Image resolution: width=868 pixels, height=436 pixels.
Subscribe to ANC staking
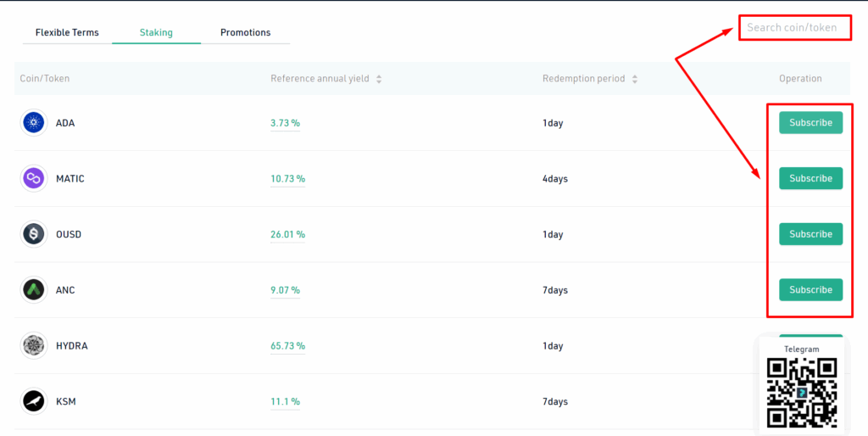tap(811, 290)
